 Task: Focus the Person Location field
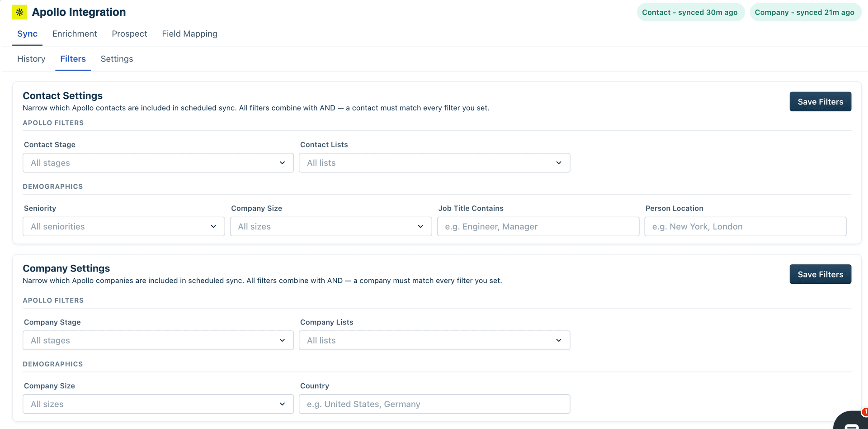click(745, 226)
